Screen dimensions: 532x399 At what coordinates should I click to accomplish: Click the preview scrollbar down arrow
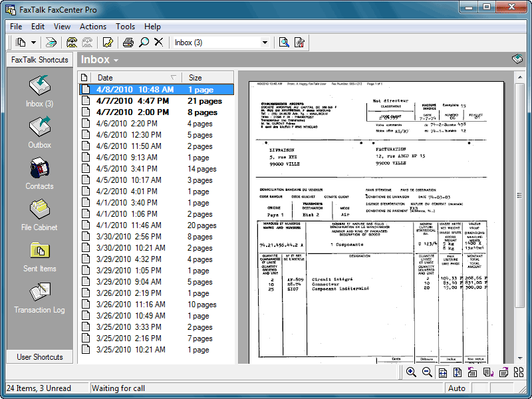point(520,358)
